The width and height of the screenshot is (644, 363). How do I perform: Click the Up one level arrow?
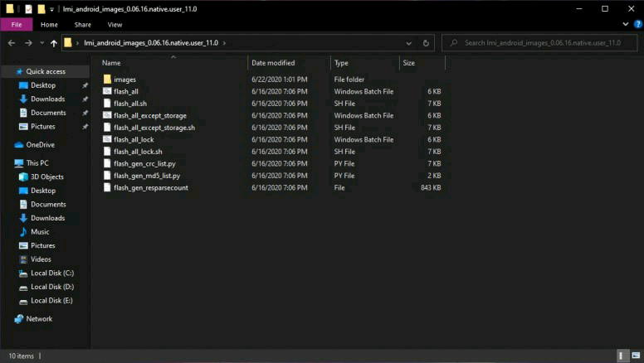click(54, 43)
